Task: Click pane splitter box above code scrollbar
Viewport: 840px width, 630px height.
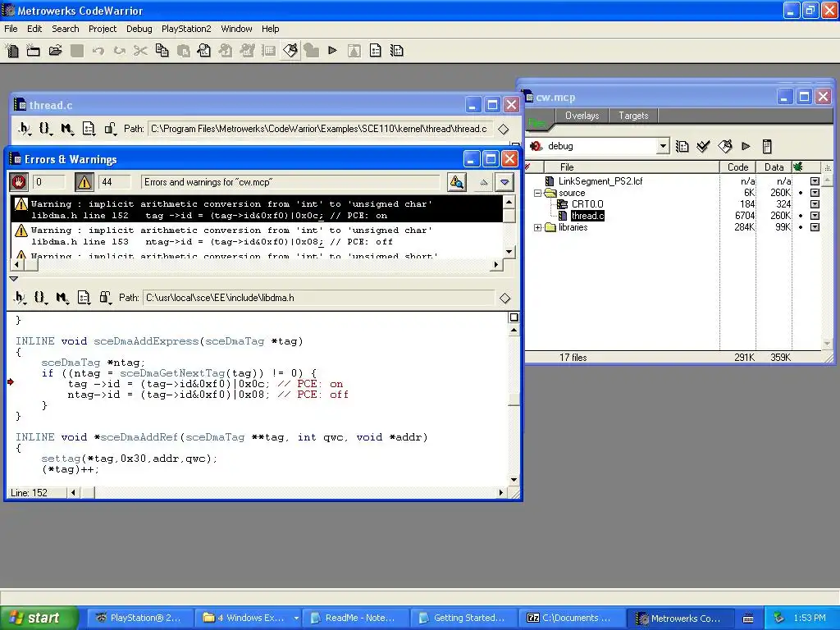Action: click(x=514, y=317)
